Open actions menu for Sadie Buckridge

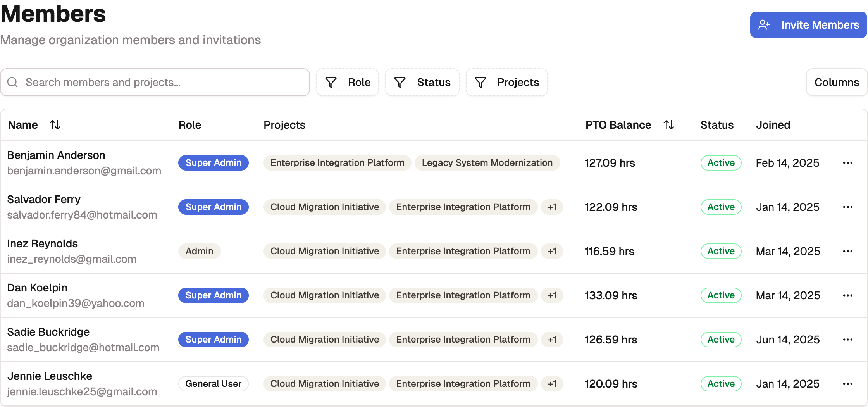point(848,340)
